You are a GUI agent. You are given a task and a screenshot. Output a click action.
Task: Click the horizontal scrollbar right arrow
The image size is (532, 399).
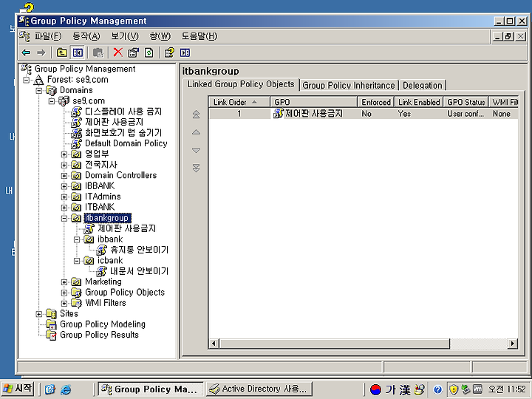(513, 344)
